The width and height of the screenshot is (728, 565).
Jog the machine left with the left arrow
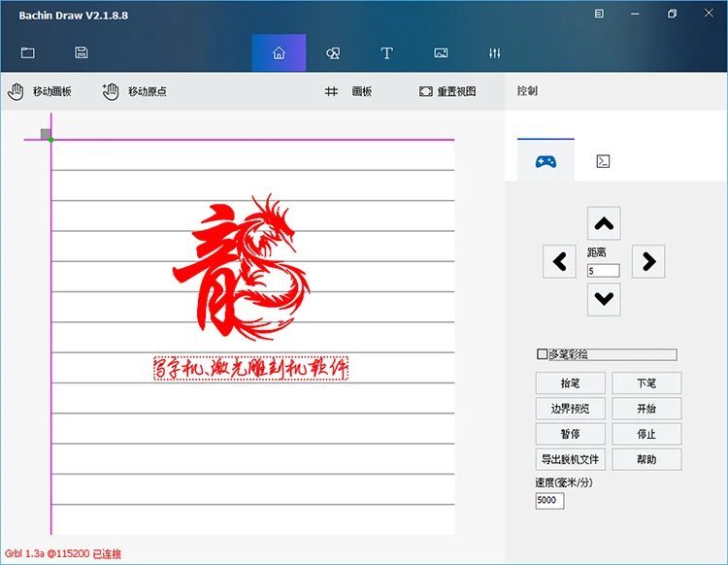[559, 261]
